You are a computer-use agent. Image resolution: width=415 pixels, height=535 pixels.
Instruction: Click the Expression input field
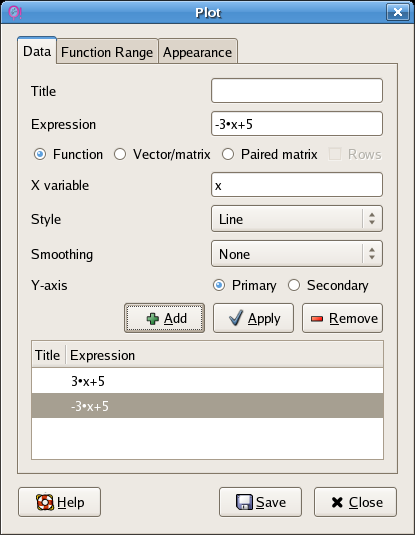(x=297, y=124)
